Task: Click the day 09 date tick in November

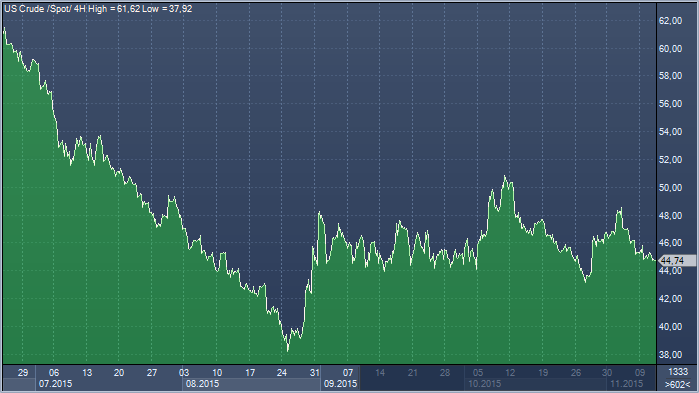Action: pyautogui.click(x=640, y=373)
